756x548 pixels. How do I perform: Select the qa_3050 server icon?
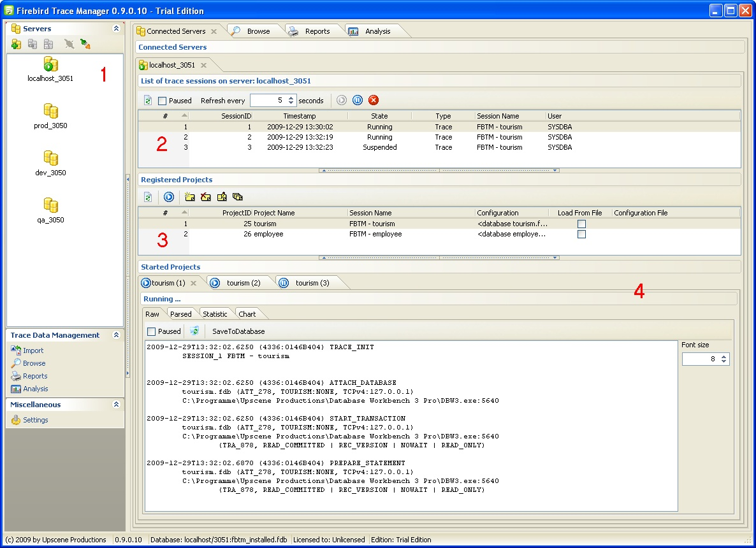coord(50,205)
